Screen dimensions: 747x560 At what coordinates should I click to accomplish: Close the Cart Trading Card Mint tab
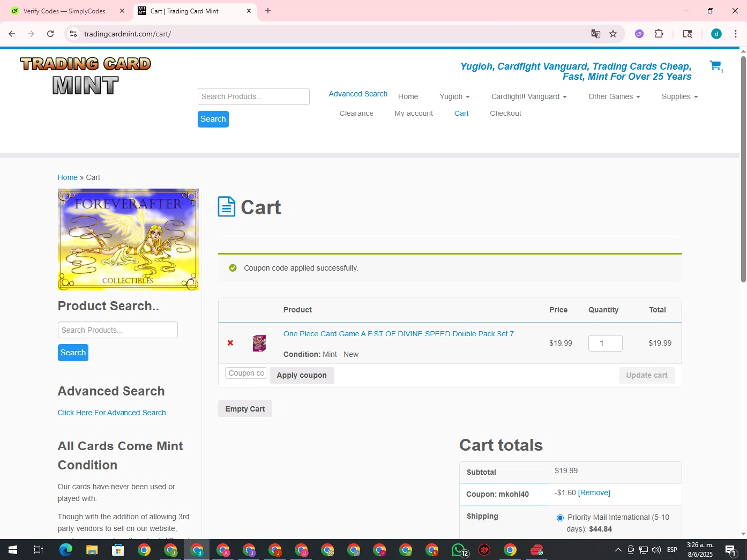(x=249, y=11)
